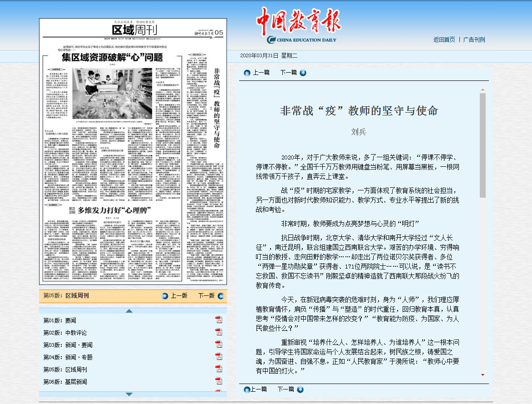Click 下一篇 link above the article
The width and height of the screenshot is (532, 404).
[x=288, y=72]
